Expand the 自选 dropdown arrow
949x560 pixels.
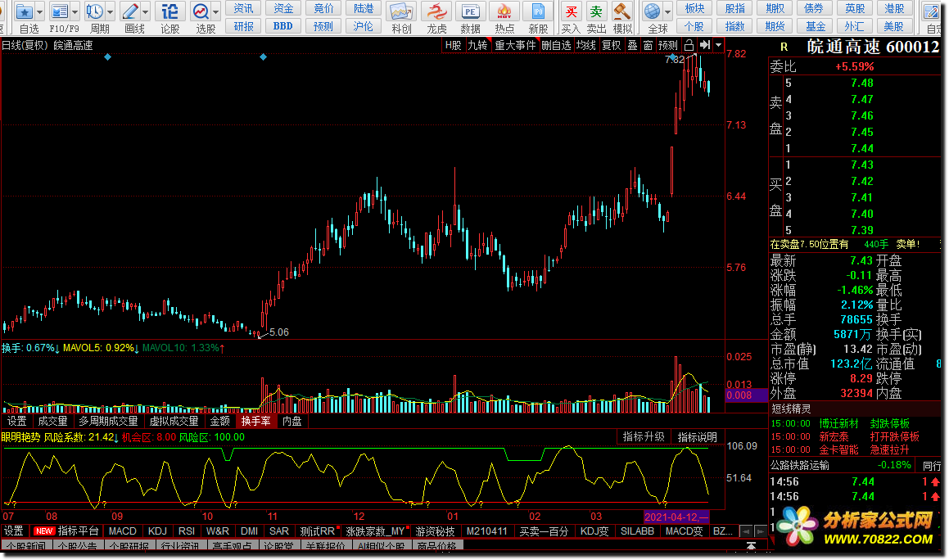tap(40, 11)
